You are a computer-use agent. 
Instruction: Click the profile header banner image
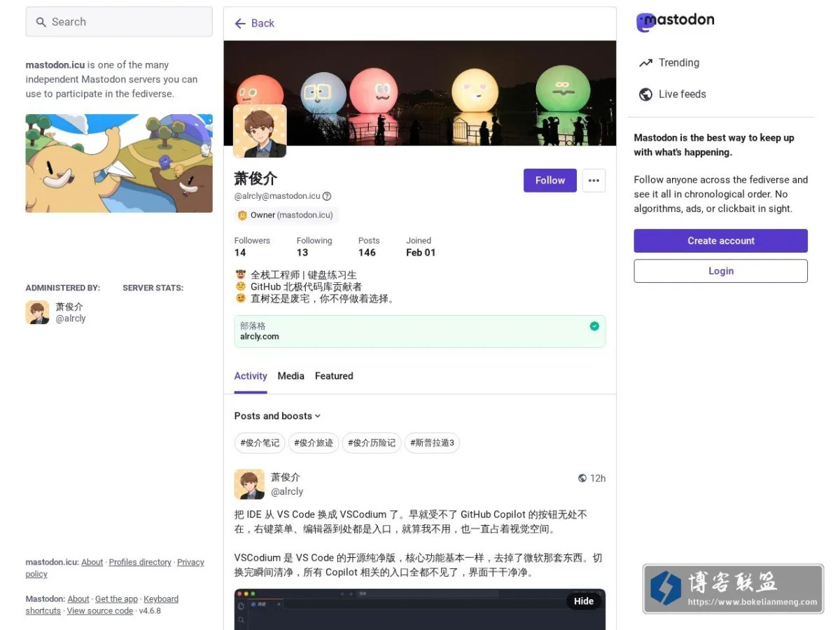click(x=420, y=92)
